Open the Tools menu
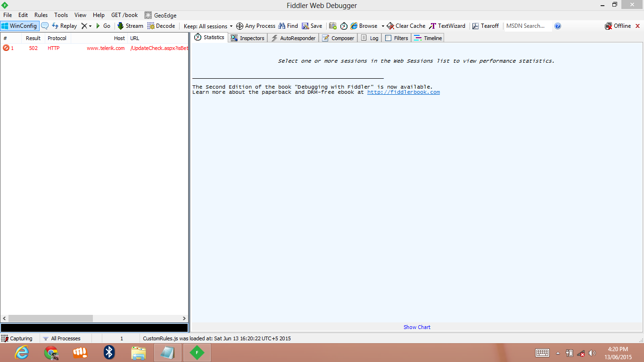The height and width of the screenshot is (362, 644). 61,15
